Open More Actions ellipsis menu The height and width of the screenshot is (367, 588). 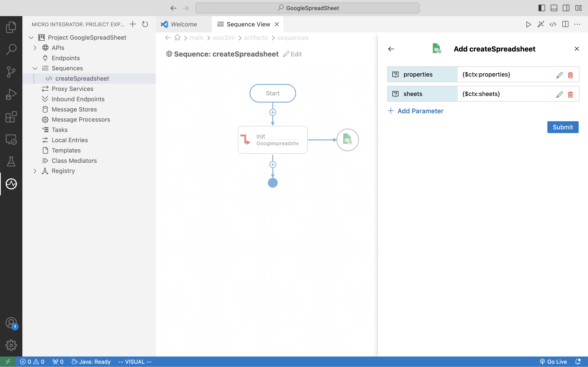tap(577, 24)
